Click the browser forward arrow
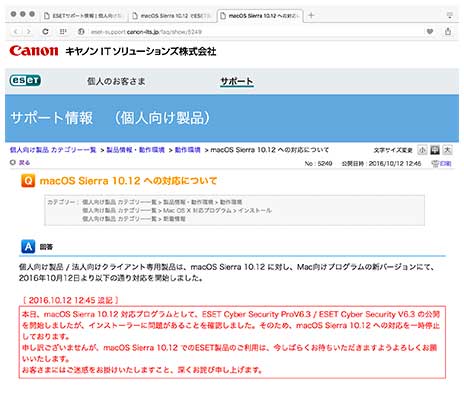Image resolution: width=464 pixels, height=393 pixels. coord(29,32)
